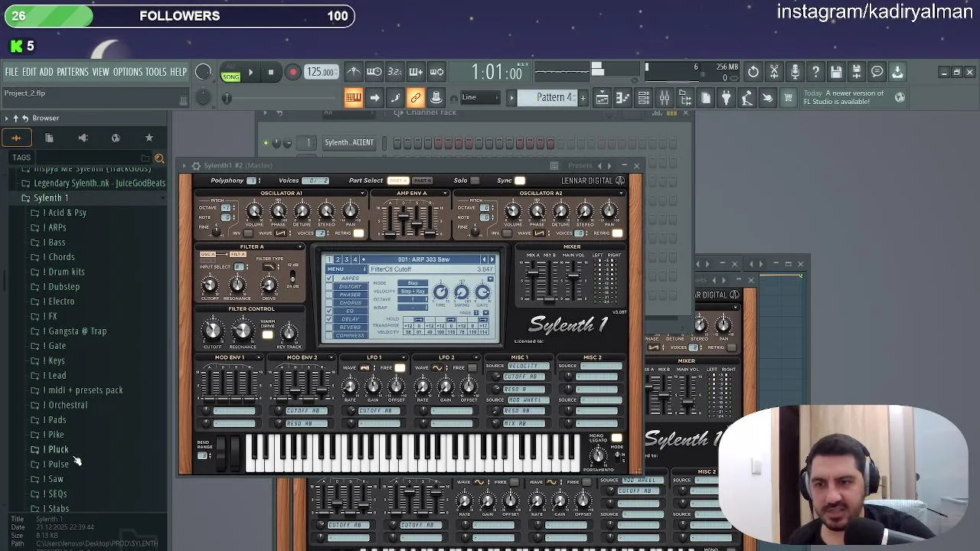Toggle the ARPEG effect checkbox

tap(330, 279)
